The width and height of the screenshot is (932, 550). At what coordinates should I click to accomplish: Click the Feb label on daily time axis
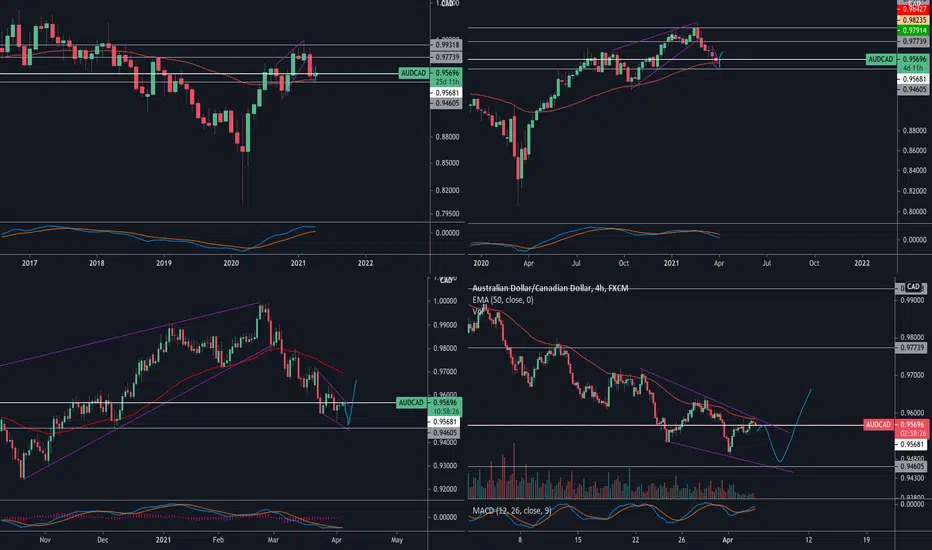pyautogui.click(x=218, y=540)
